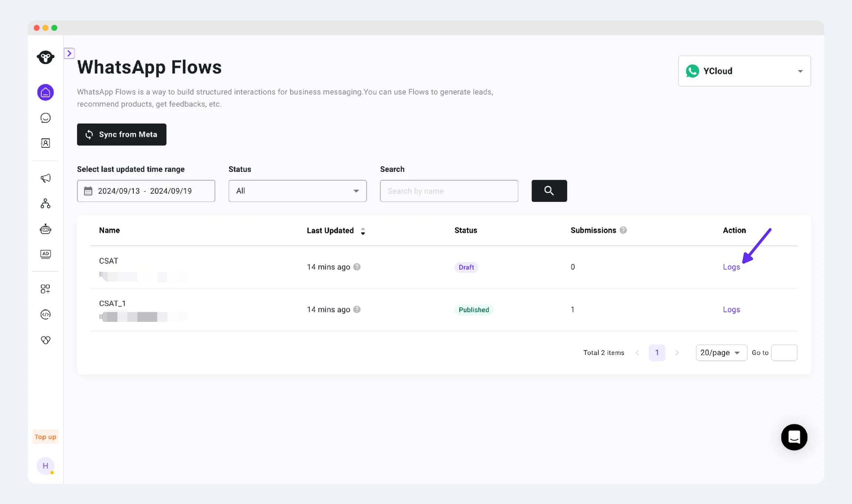
Task: Click the H user avatar
Action: [45, 466]
